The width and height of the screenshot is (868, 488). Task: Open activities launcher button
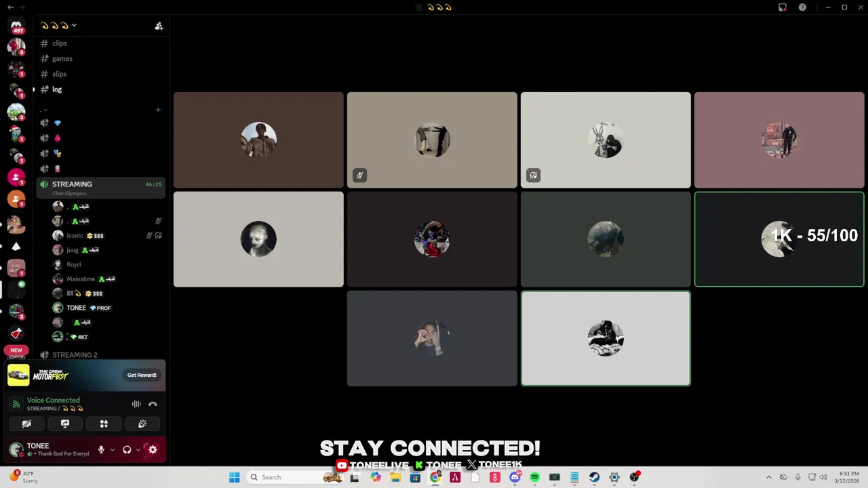pos(104,424)
